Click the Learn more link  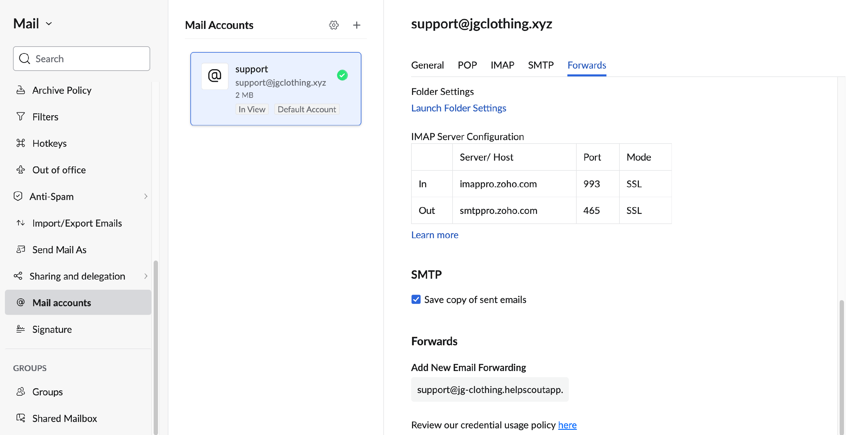[x=434, y=235]
